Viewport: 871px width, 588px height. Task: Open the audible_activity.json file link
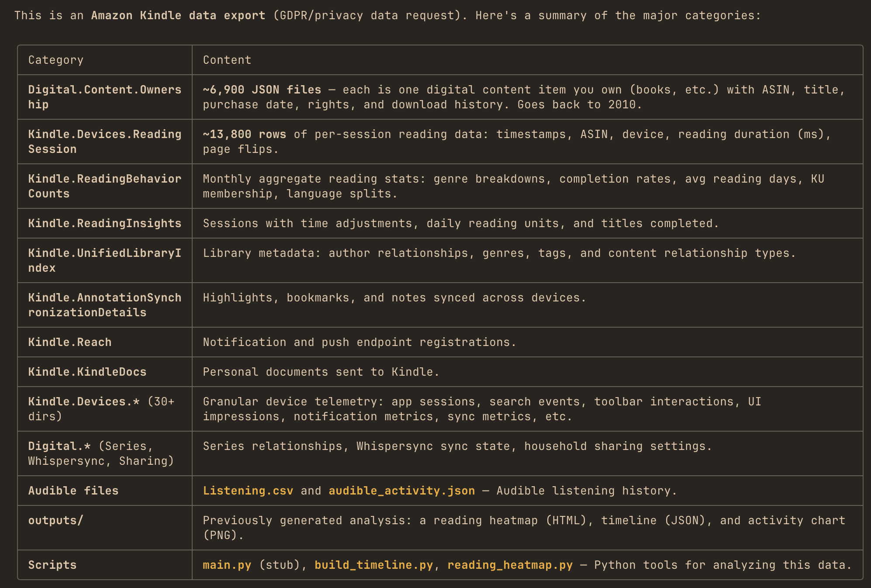(x=401, y=490)
